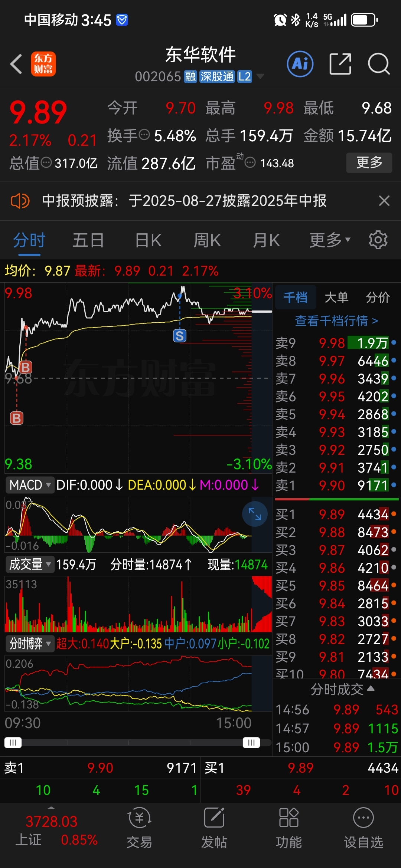401x868 pixels.
Task: Open the 发帖 post icon
Action: pos(214,828)
